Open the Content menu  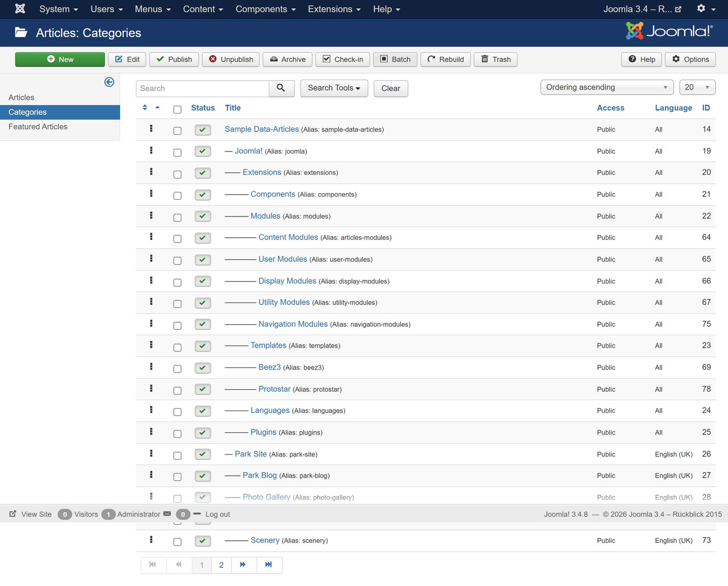[x=203, y=9]
